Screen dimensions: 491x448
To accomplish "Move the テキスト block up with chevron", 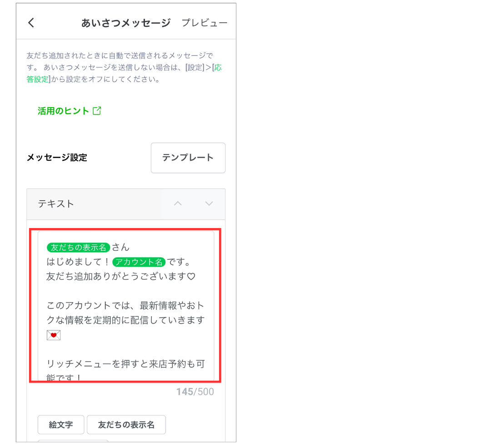I will (x=178, y=204).
